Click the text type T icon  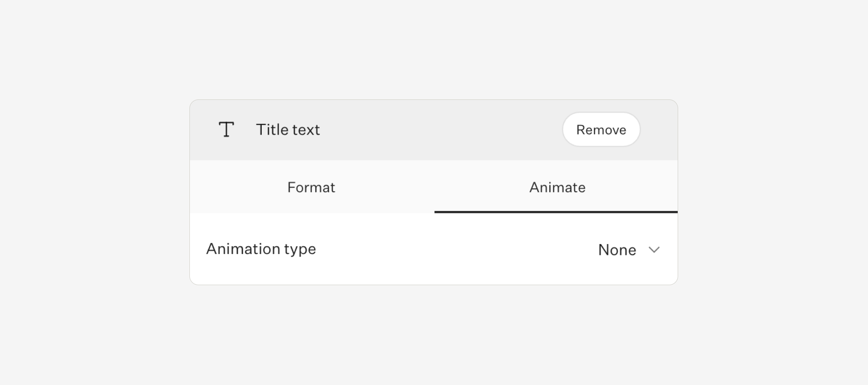(226, 130)
